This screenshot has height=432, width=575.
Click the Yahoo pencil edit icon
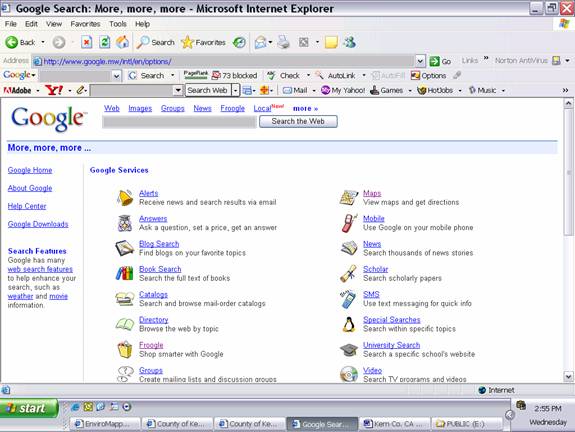[x=81, y=90]
